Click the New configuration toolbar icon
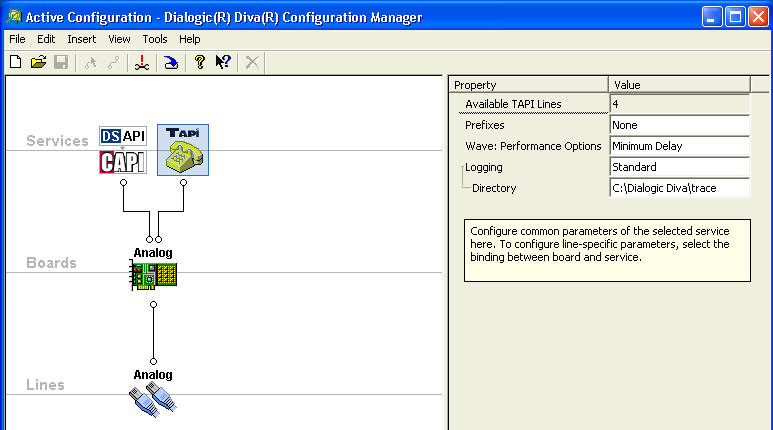773x430 pixels. click(16, 62)
